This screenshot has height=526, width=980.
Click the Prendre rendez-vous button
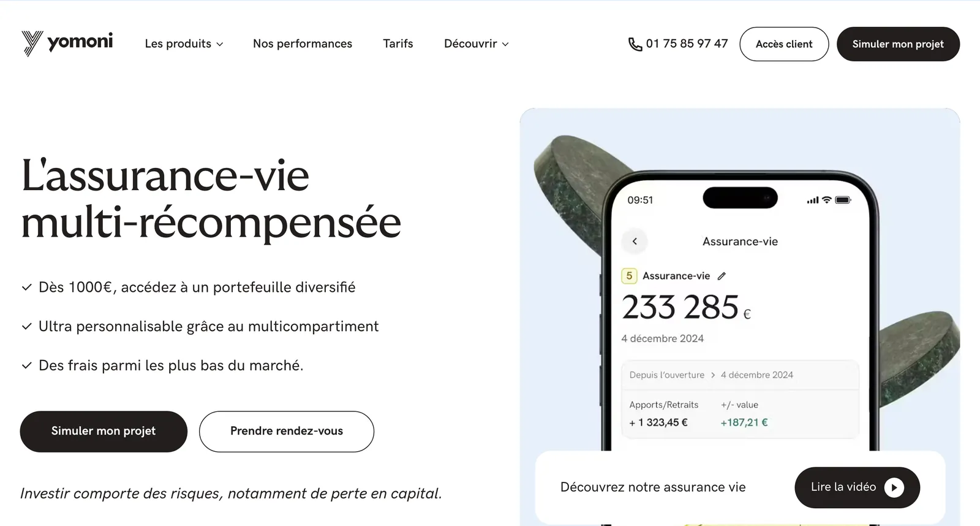(x=287, y=432)
